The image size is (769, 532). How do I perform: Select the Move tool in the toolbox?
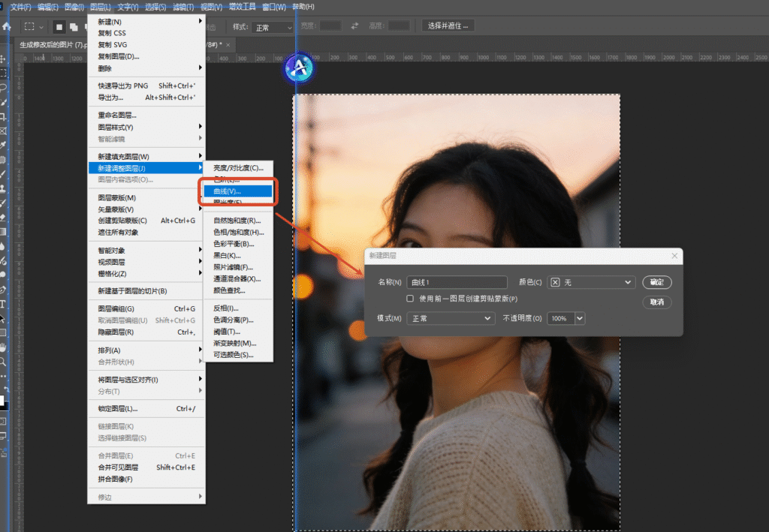point(4,59)
